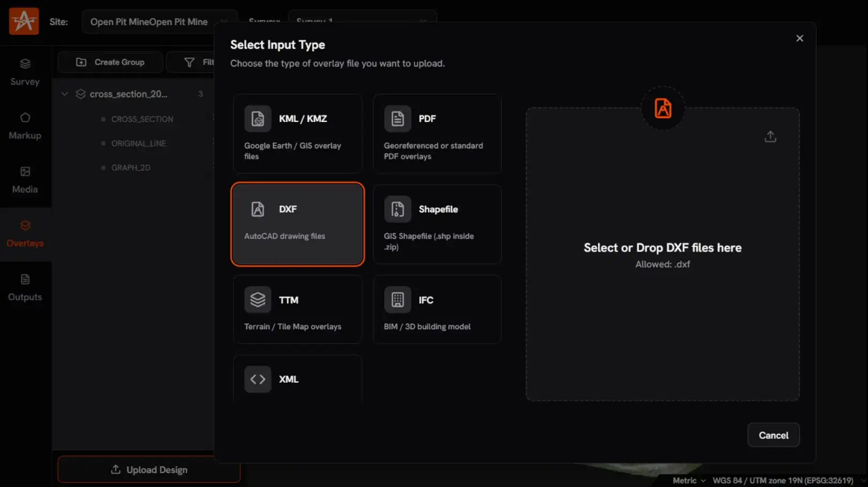Click the DXF file icon in card

[258, 209]
